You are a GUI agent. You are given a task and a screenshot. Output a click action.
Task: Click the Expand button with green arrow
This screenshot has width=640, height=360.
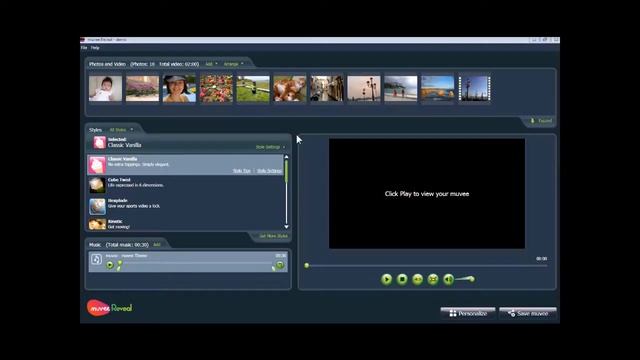pyautogui.click(x=541, y=121)
